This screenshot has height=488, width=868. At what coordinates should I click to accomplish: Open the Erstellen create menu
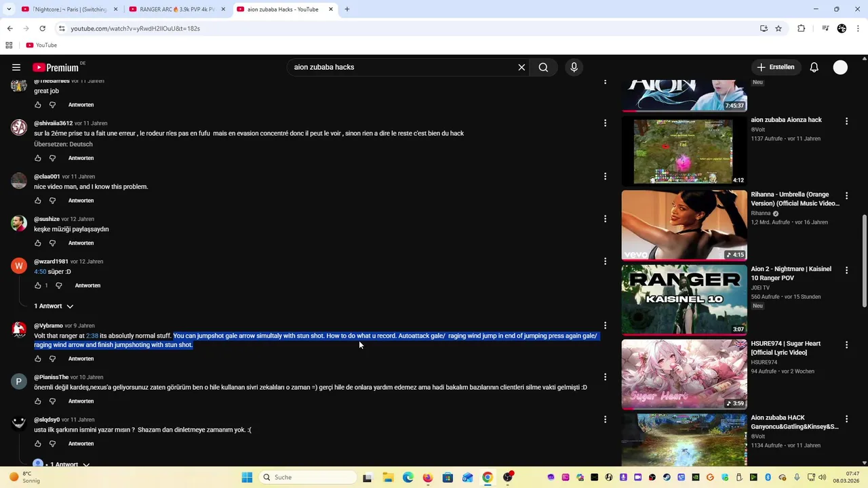[775, 67]
